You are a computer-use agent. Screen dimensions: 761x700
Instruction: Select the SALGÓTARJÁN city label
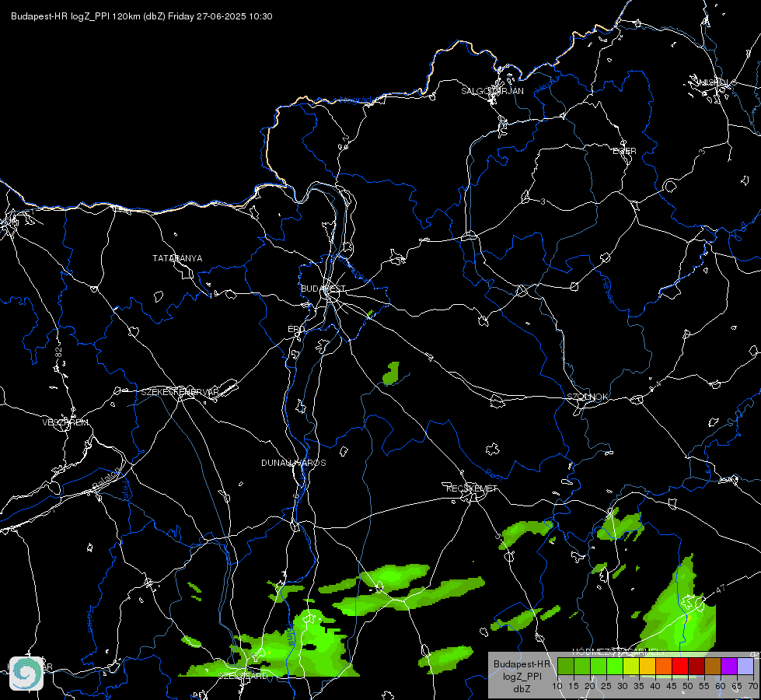(492, 91)
